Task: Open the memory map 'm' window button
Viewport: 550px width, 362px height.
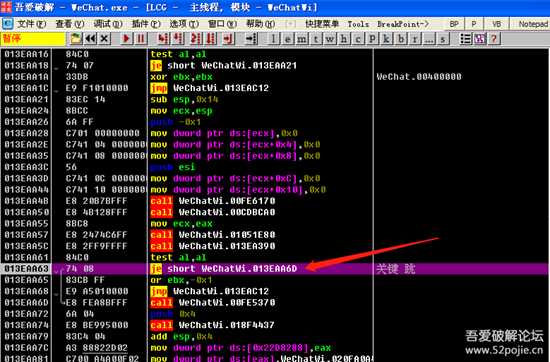Action: click(x=301, y=39)
